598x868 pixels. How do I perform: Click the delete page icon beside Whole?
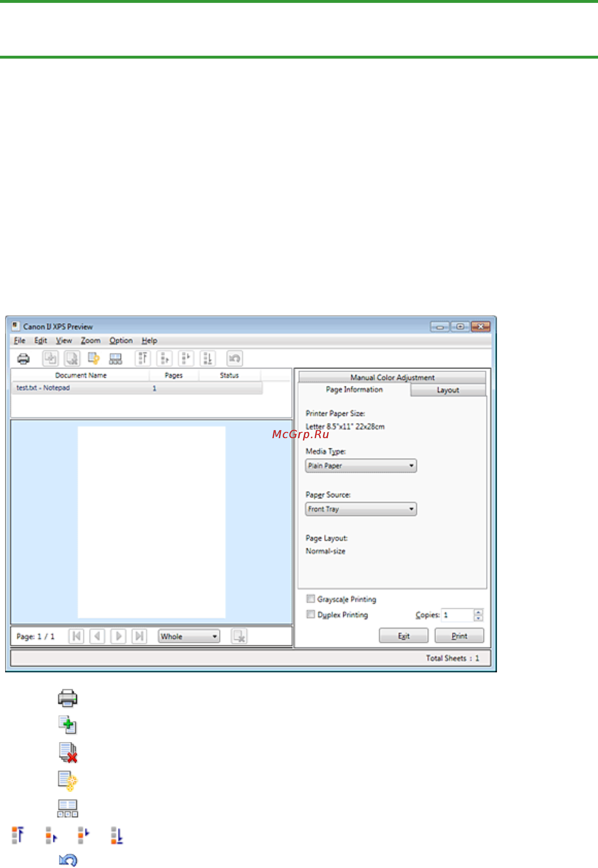[x=239, y=636]
